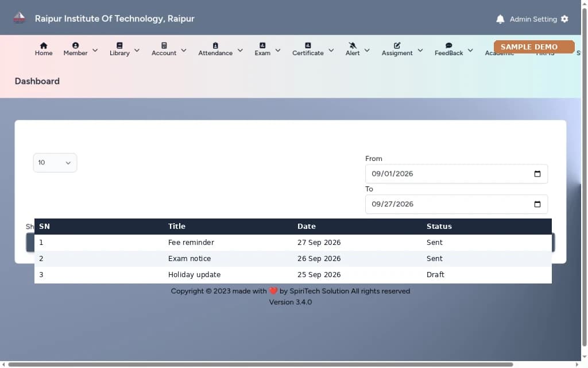Open the Attendance menu label
Screen dimensions: 588x368
[215, 53]
